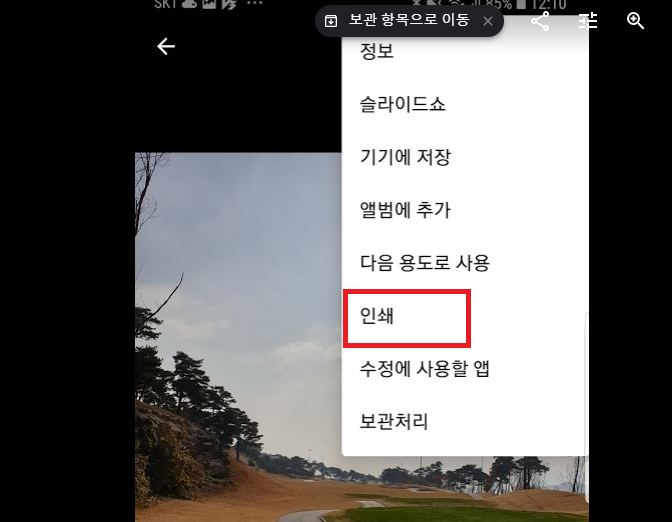Tap the battery indicator in status bar
The height and width of the screenshot is (522, 672).
pos(521,4)
